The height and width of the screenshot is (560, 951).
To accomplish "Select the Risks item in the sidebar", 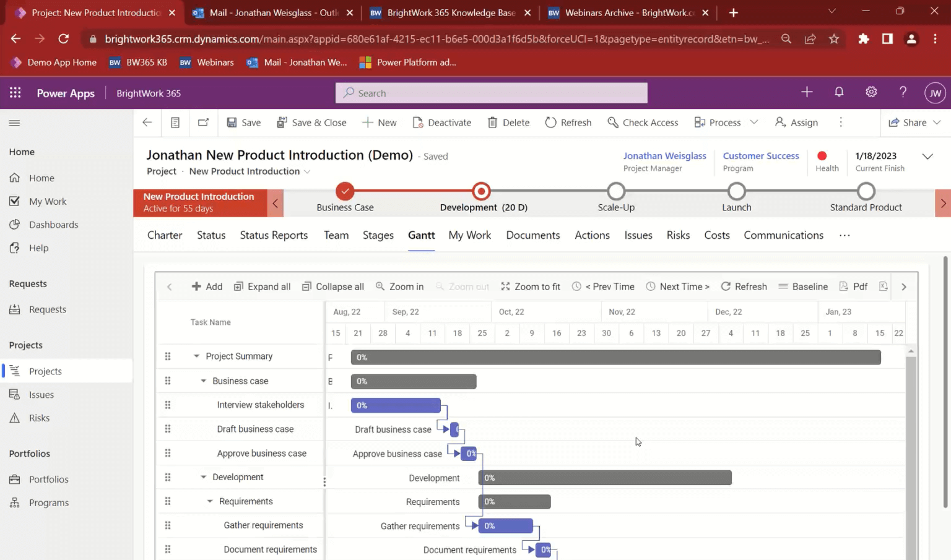I will click(39, 418).
